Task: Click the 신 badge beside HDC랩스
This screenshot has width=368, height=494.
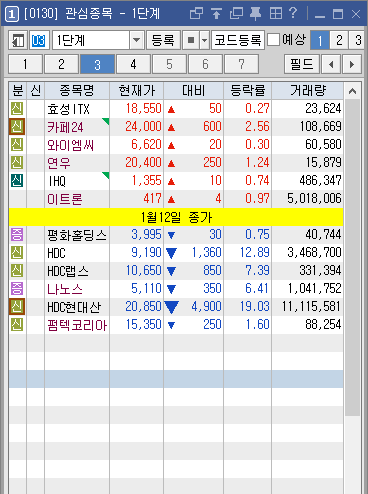Action: point(17,271)
